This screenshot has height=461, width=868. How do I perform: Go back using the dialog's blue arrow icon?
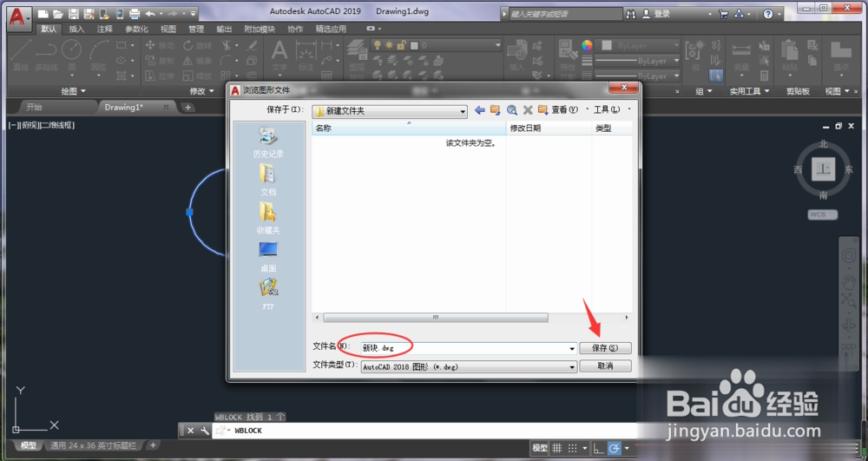tap(479, 110)
